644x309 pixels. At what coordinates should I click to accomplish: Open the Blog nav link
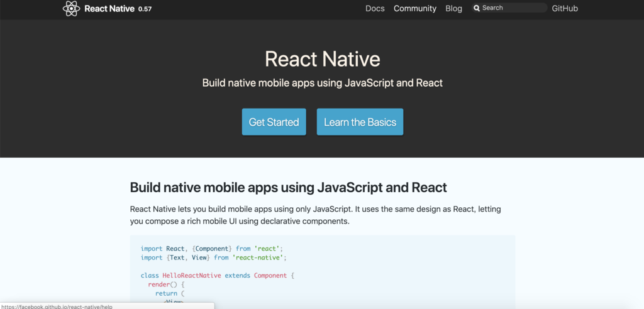[453, 8]
